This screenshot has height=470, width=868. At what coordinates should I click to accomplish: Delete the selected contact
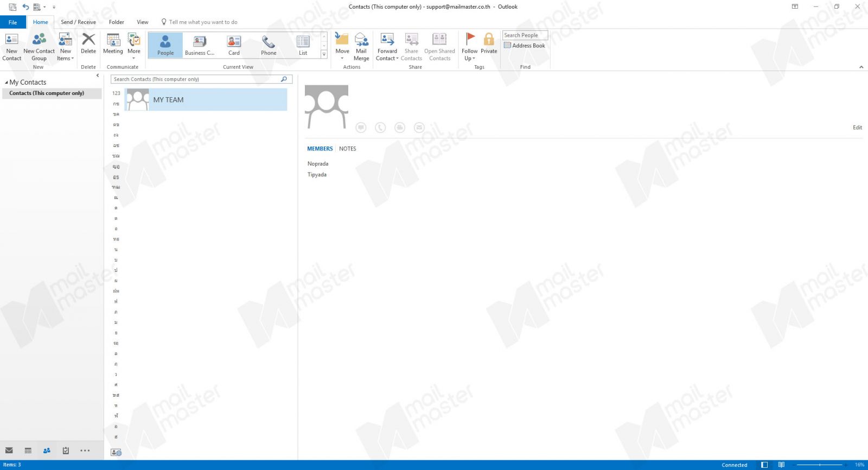(88, 43)
